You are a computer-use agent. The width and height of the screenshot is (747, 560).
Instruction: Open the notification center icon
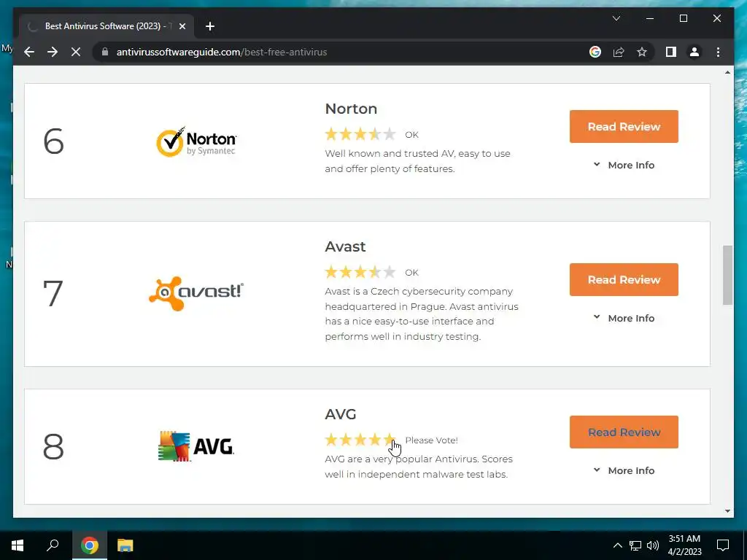pyautogui.click(x=723, y=545)
